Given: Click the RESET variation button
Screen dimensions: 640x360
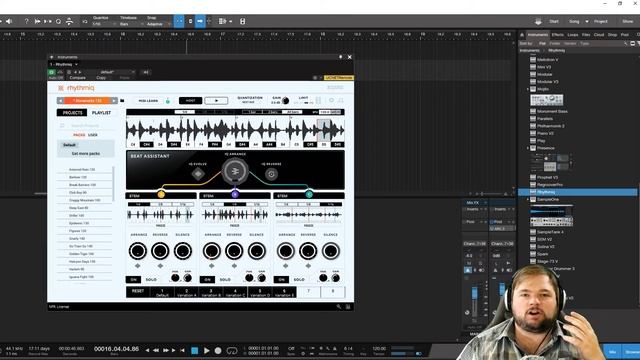Looking at the screenshot, I should [138, 291].
